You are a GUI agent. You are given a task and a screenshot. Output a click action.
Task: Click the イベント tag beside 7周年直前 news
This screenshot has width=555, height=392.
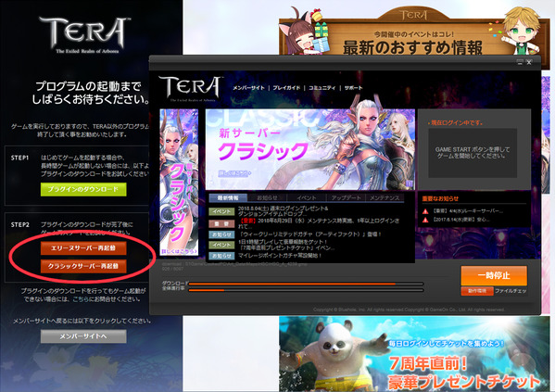click(221, 245)
